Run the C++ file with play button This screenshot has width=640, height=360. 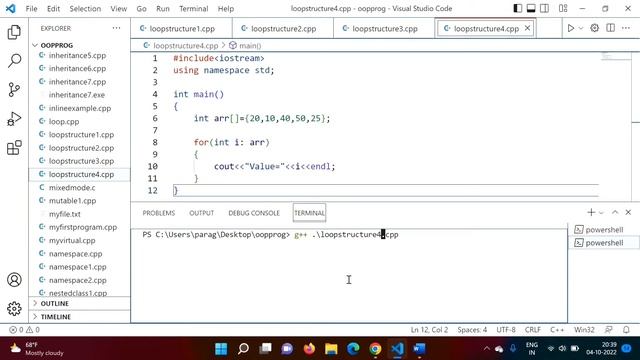click(x=571, y=28)
